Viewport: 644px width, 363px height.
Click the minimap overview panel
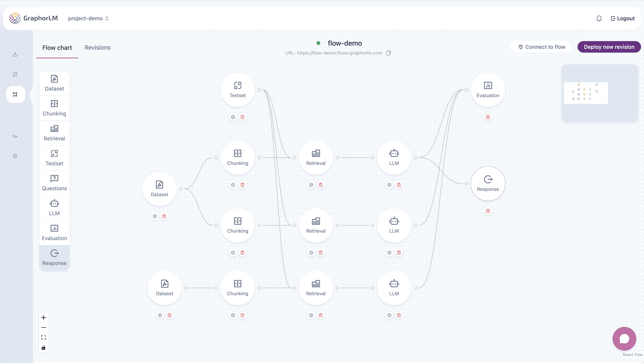click(599, 93)
